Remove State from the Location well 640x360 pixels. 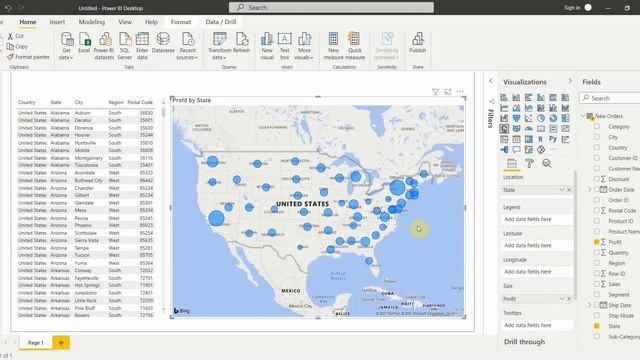569,190
